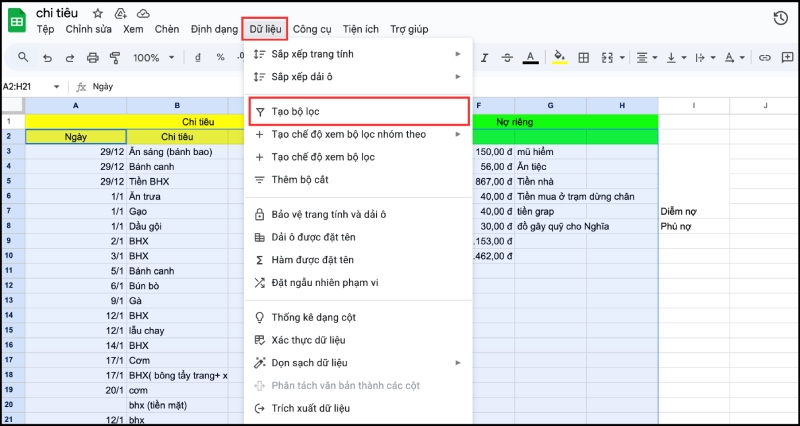Select column A header

[x=76, y=106]
